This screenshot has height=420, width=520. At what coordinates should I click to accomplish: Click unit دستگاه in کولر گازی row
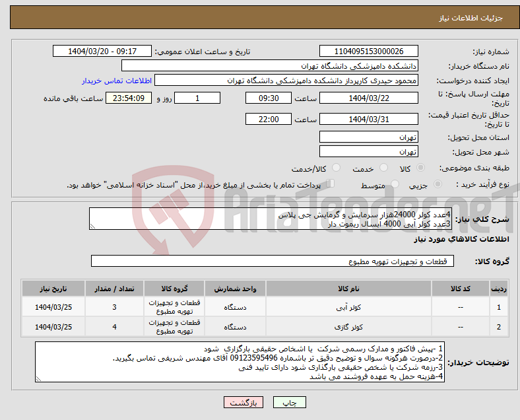click(235, 327)
